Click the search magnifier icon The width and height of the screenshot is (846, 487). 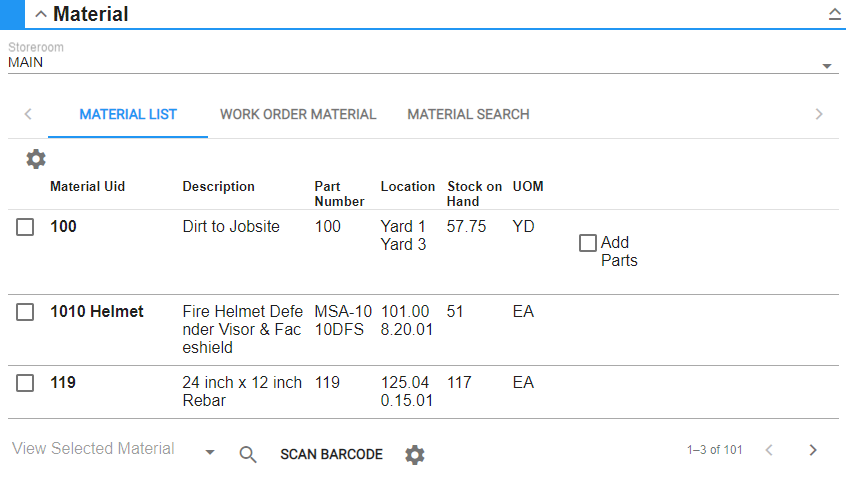248,454
